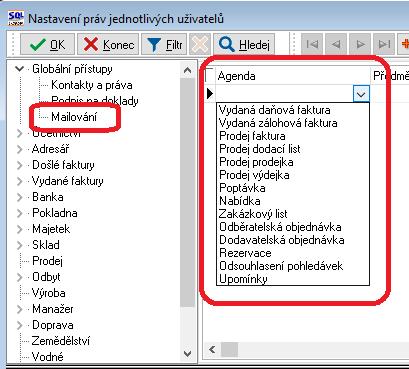The width and height of the screenshot is (409, 369).
Task: Select Mailování in the tree
Action: pyautogui.click(x=74, y=117)
